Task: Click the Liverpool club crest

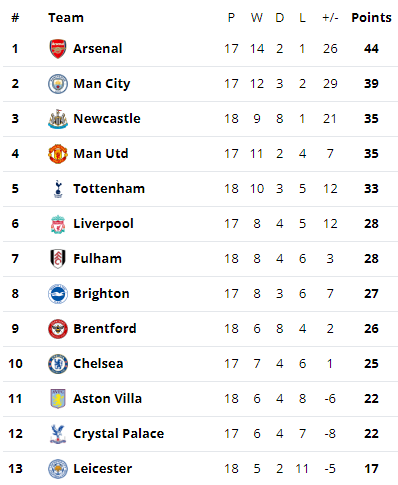Action: pyautogui.click(x=58, y=224)
